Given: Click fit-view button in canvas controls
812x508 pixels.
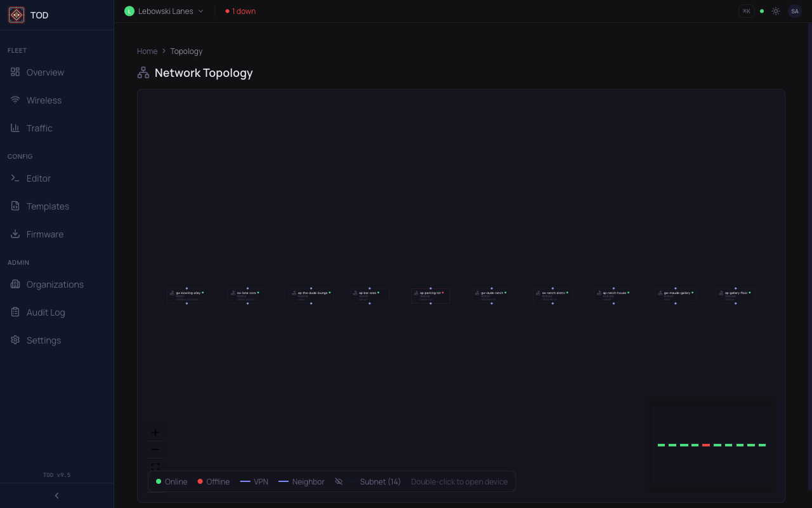Looking at the screenshot, I should pos(155,467).
